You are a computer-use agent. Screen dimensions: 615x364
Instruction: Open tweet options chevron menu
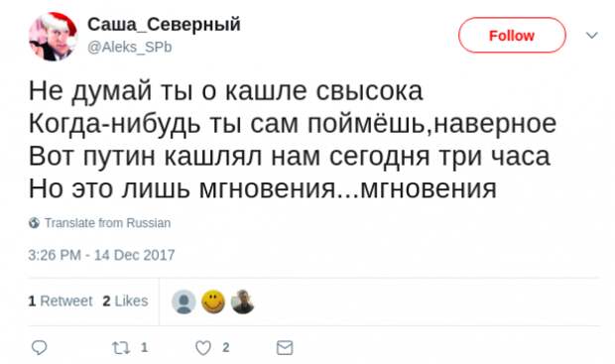pyautogui.click(x=591, y=36)
